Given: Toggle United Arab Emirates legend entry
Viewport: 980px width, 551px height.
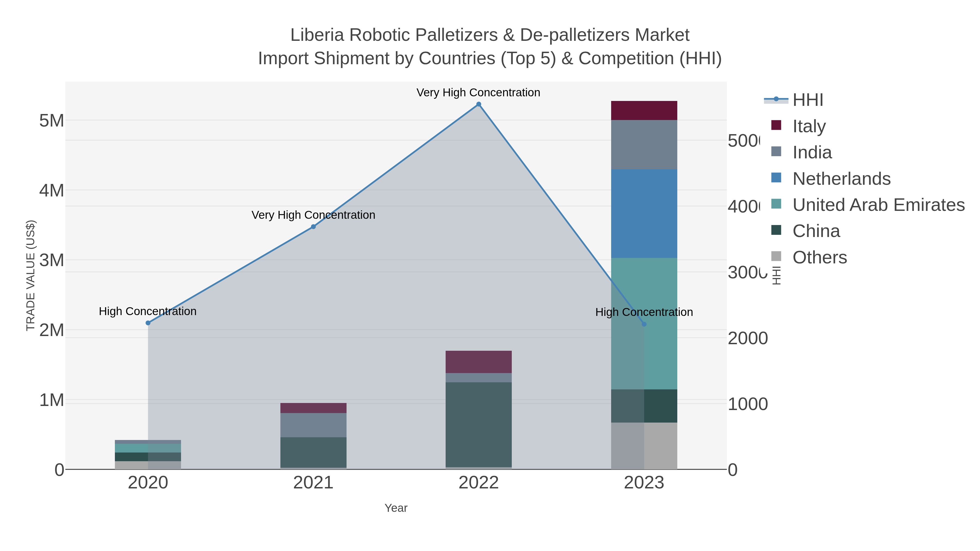Looking at the screenshot, I should coord(868,205).
